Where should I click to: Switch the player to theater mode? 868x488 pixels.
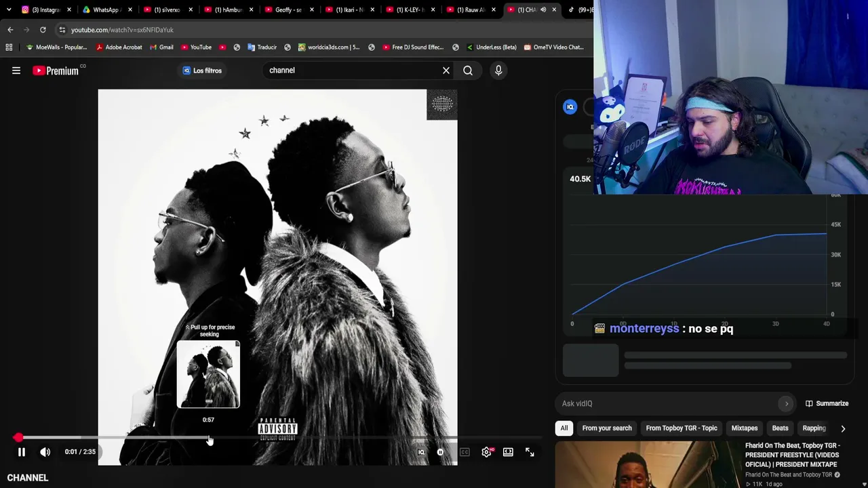[x=508, y=452]
